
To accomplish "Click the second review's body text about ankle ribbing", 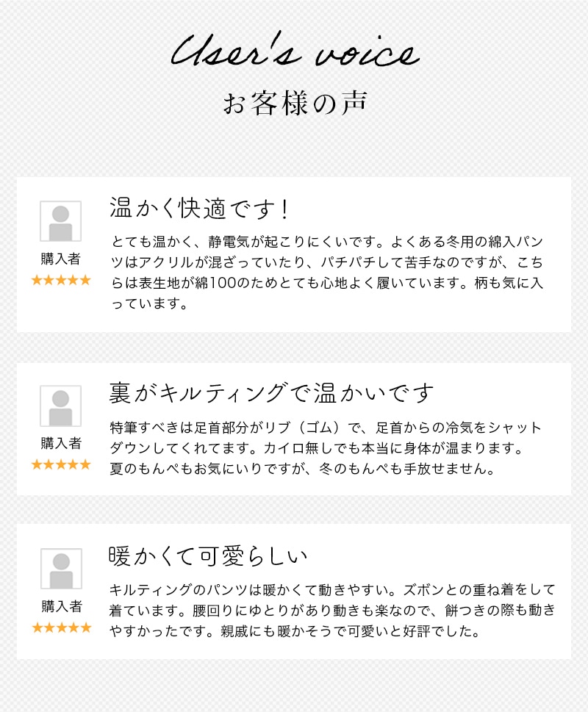I will [324, 447].
